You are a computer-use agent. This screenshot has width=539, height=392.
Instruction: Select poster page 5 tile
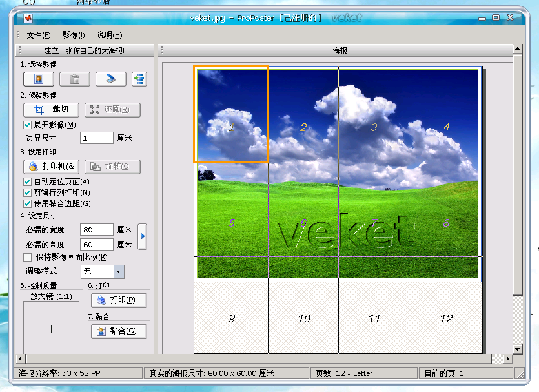pyautogui.click(x=231, y=210)
